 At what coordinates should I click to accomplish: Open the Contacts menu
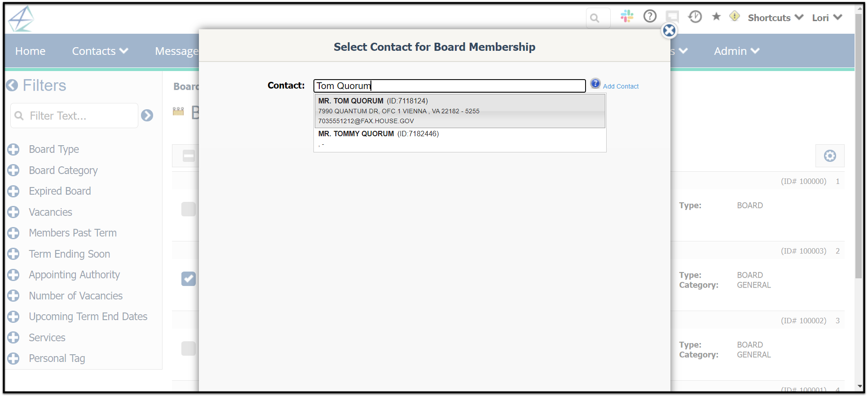(x=100, y=51)
